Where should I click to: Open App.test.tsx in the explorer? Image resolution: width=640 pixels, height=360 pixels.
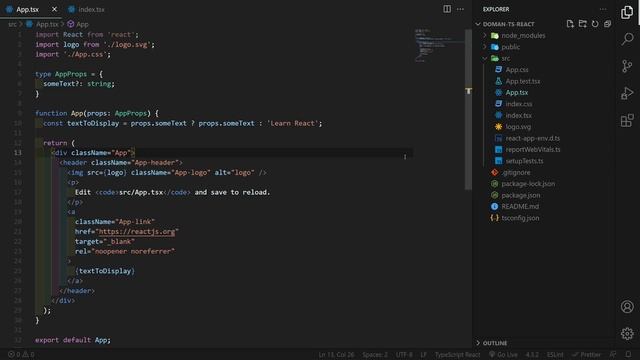pyautogui.click(x=522, y=81)
